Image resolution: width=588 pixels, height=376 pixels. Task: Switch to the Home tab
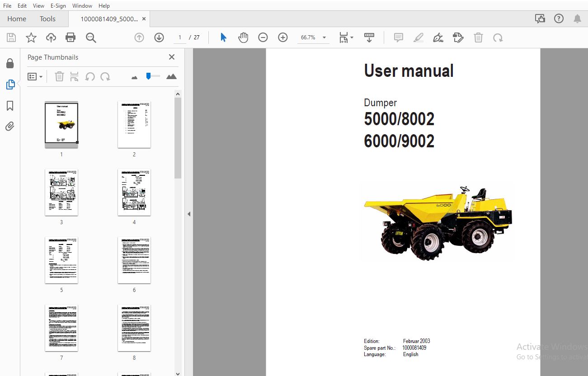tap(17, 19)
